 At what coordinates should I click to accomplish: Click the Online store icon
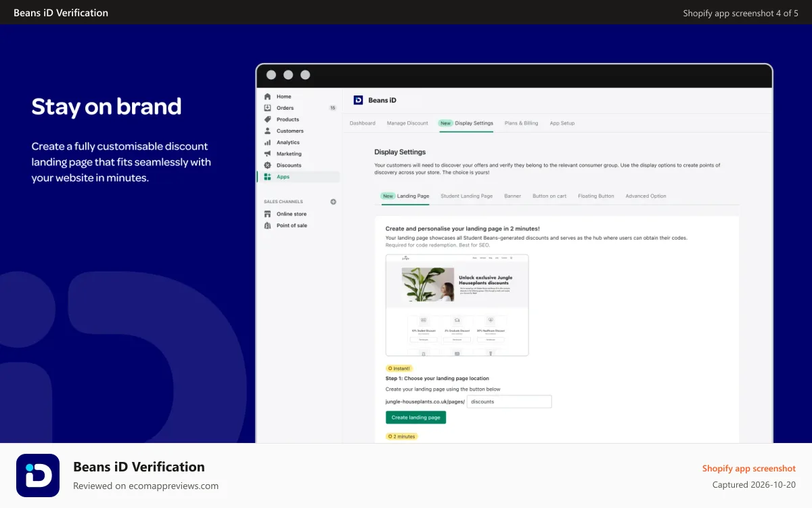point(267,214)
